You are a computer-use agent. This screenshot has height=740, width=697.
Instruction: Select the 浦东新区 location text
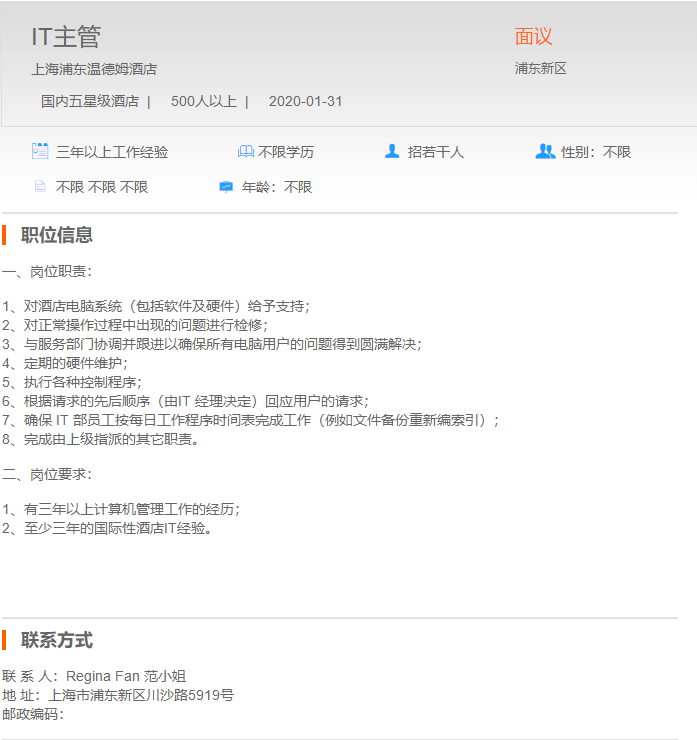click(541, 69)
